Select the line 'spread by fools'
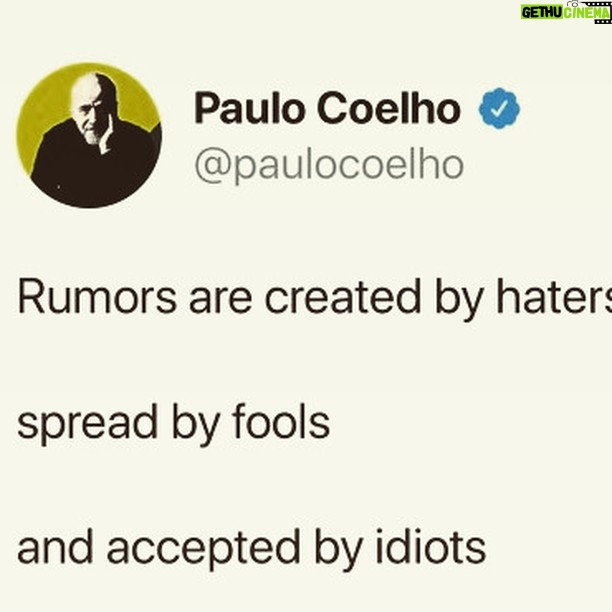Viewport: 612px width, 612px height. 174,423
